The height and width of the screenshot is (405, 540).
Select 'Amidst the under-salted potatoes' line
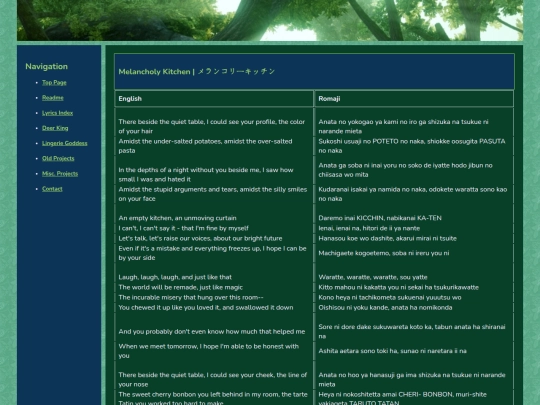pos(205,146)
